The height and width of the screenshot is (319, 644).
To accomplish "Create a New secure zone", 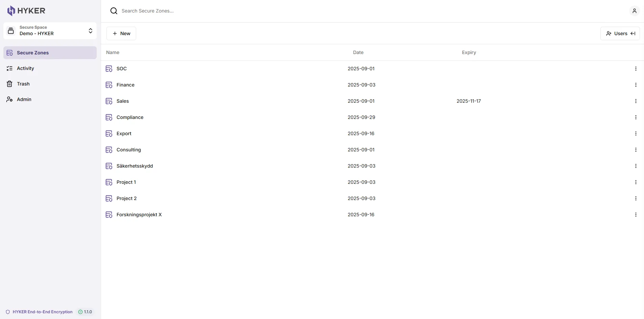I will coord(121,33).
